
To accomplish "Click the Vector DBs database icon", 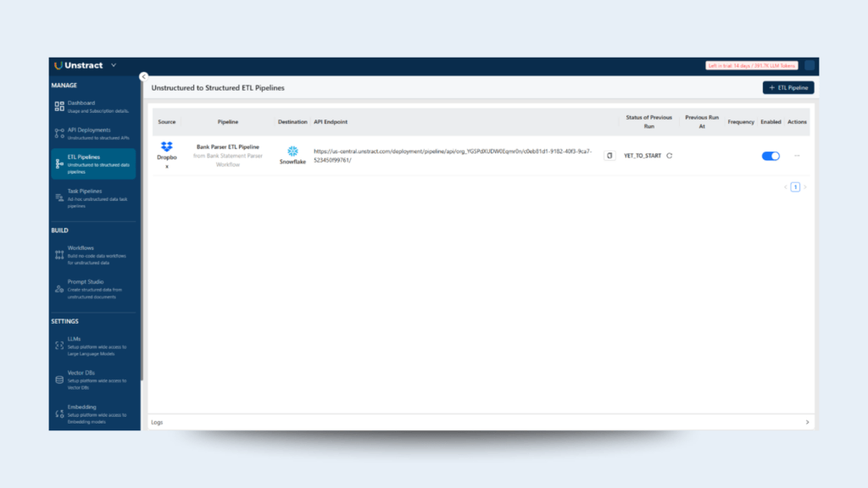I will 59,379.
